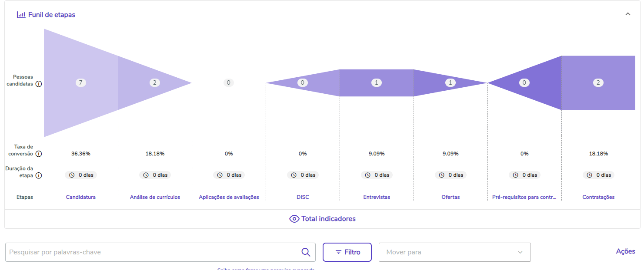Click the 0 badge in Aplicações de avaliações
Image resolution: width=644 pixels, height=270 pixels.
click(229, 82)
